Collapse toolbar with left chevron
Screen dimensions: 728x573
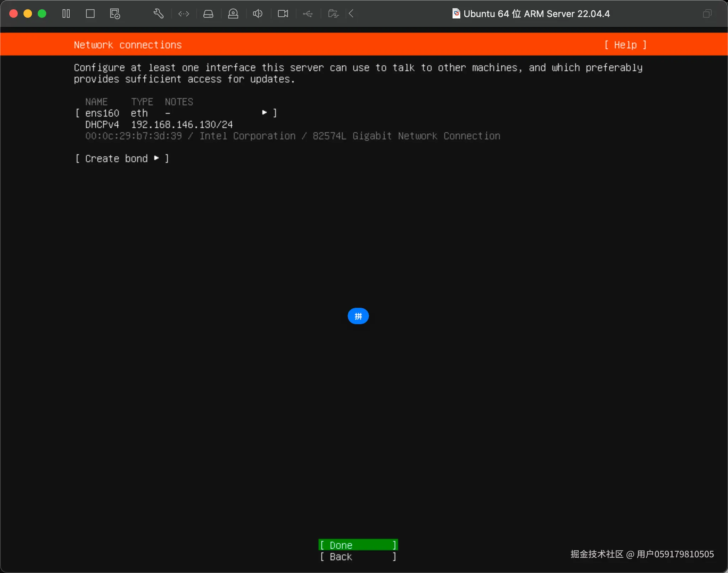point(351,14)
